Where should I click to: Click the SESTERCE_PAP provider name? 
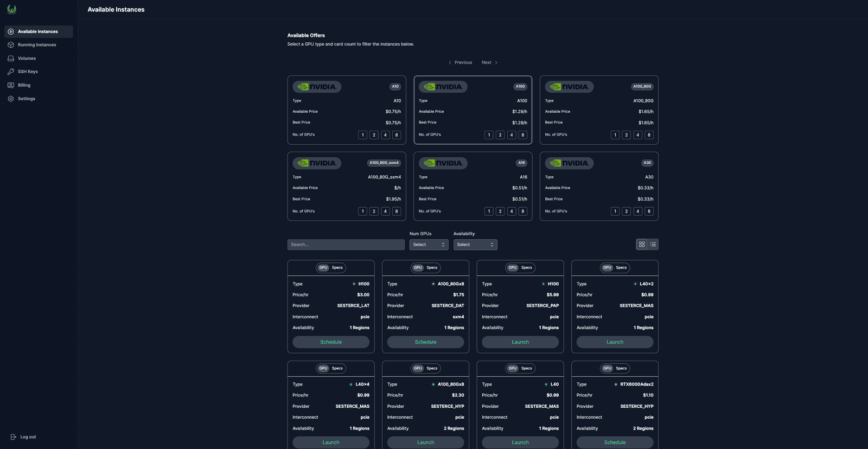click(542, 306)
